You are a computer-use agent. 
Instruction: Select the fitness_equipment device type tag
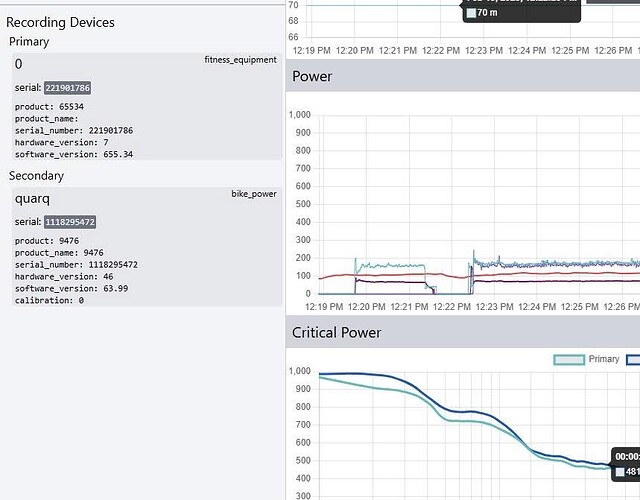tap(240, 60)
